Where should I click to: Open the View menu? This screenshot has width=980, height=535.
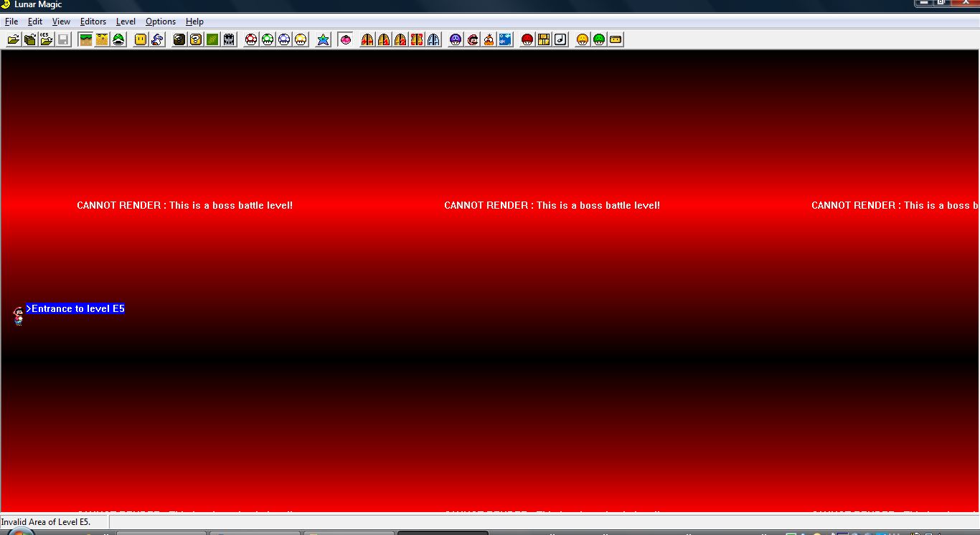coord(61,22)
